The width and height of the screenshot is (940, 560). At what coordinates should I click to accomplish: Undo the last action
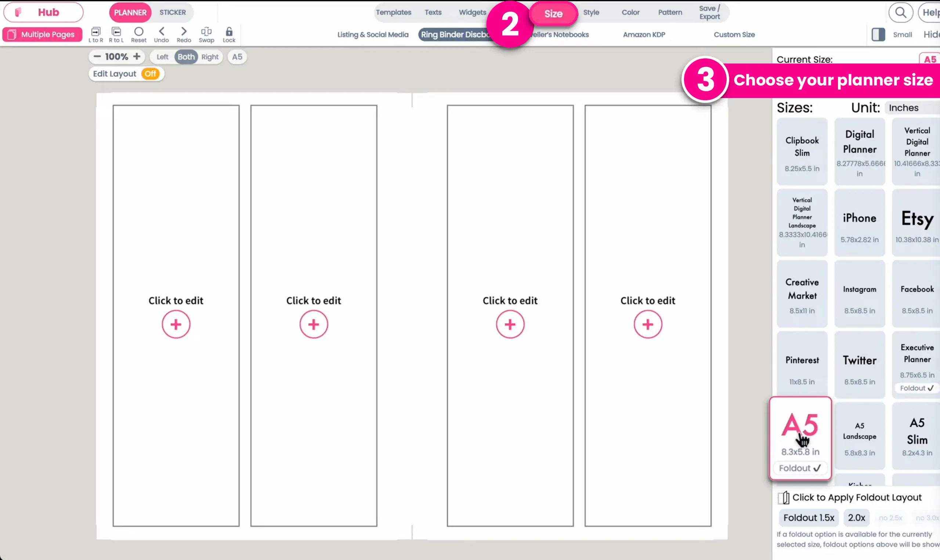pos(162,34)
